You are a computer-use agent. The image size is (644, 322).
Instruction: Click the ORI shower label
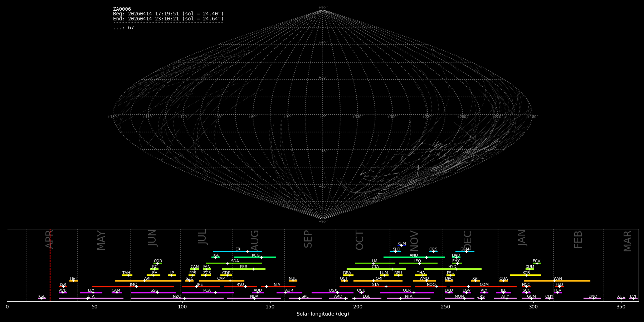379,279
